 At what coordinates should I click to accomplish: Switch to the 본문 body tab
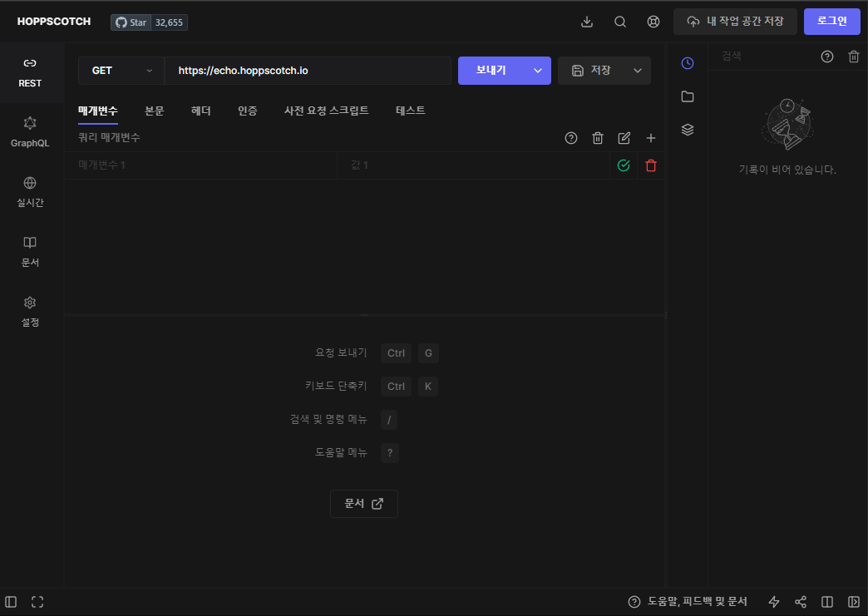click(155, 111)
